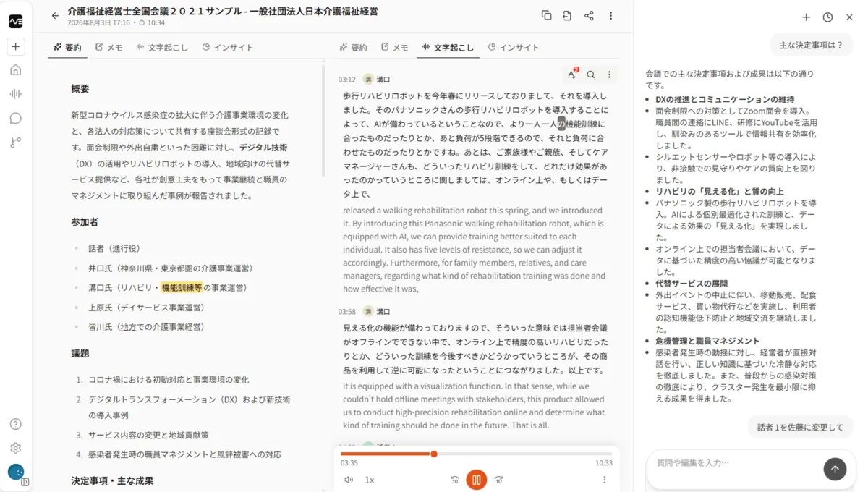Screen dimensions: 868x492
Task: Select left pane インサイト tab
Action: click(x=228, y=48)
